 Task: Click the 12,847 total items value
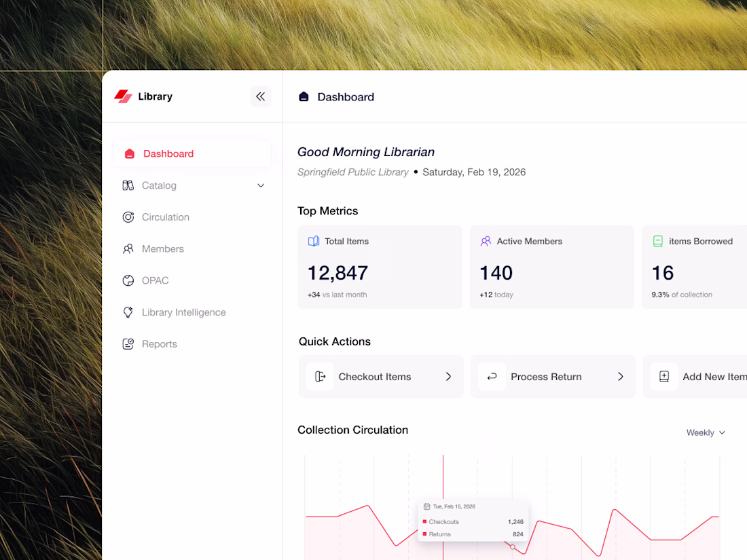[338, 274]
